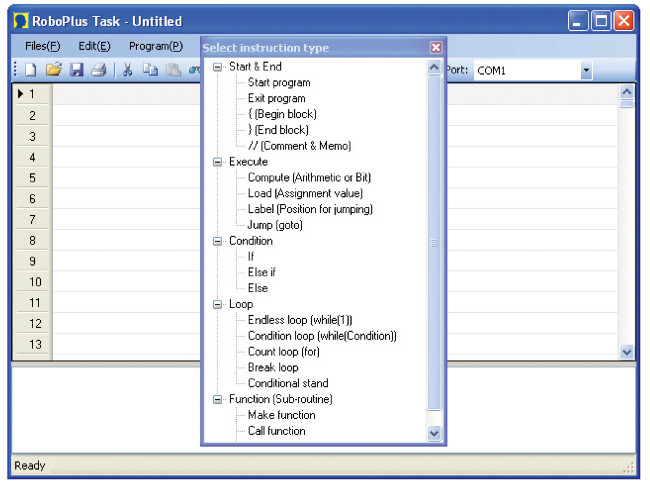Click the Execute category label
650x485 pixels.
click(248, 162)
